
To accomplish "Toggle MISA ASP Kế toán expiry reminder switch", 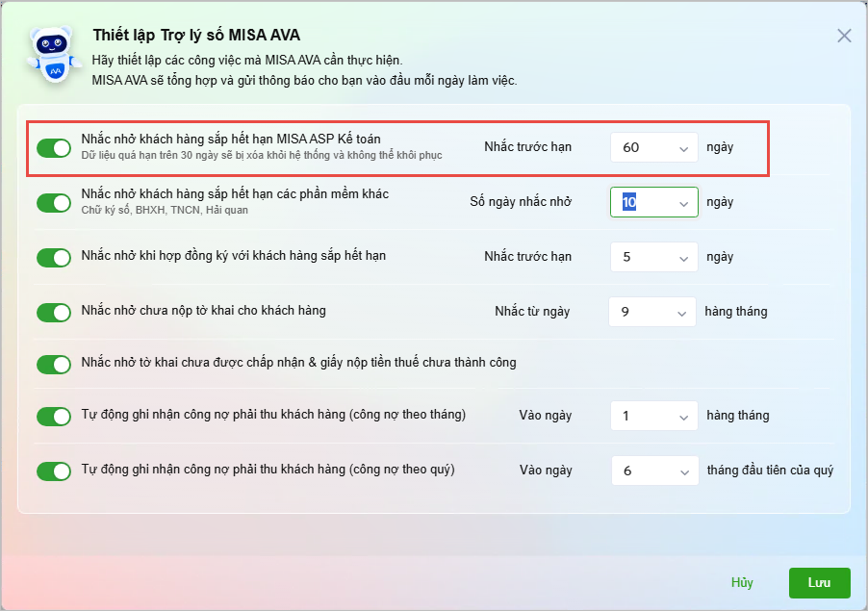I will (54, 148).
